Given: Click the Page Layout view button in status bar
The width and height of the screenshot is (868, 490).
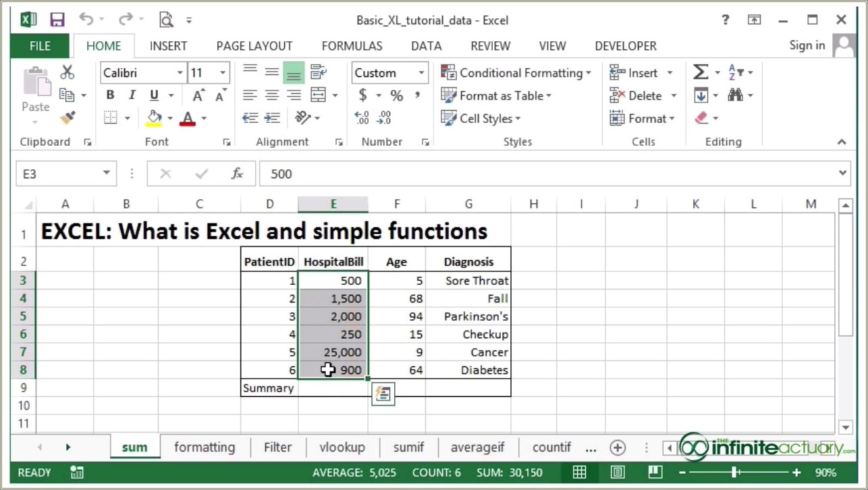Looking at the screenshot, I should coord(618,472).
